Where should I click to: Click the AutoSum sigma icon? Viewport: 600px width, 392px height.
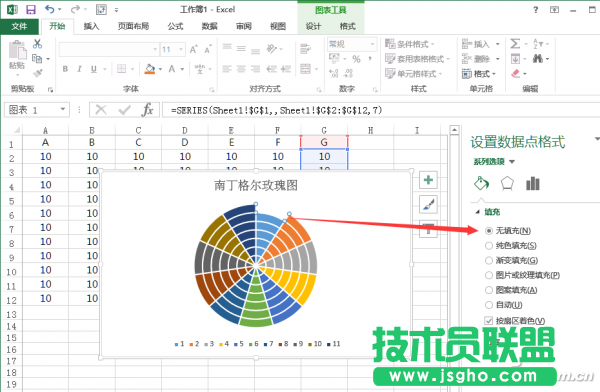(x=515, y=44)
